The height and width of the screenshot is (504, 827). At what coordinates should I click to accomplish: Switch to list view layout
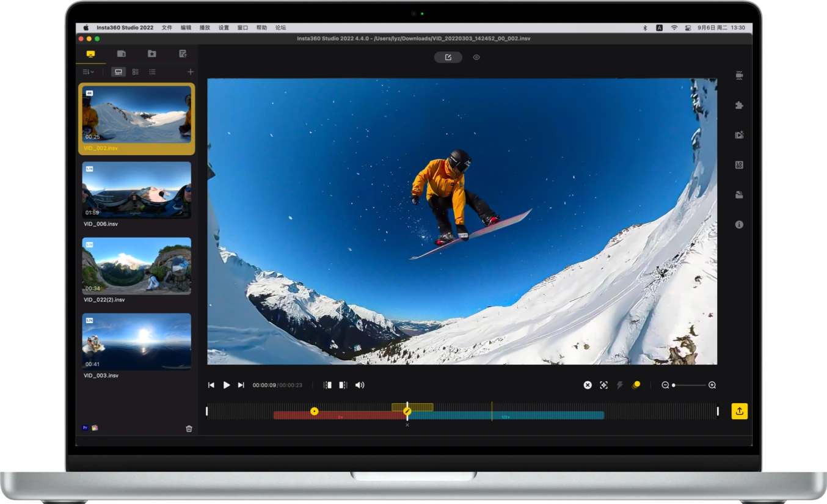[152, 72]
